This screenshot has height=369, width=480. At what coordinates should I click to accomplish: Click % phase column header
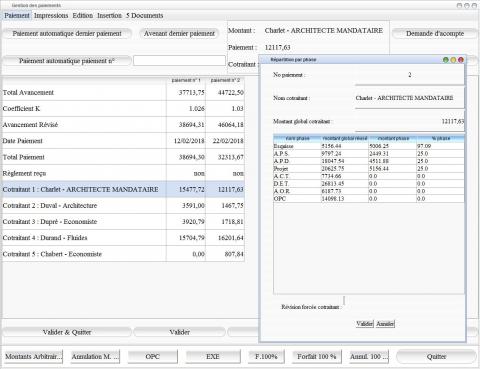click(x=441, y=138)
